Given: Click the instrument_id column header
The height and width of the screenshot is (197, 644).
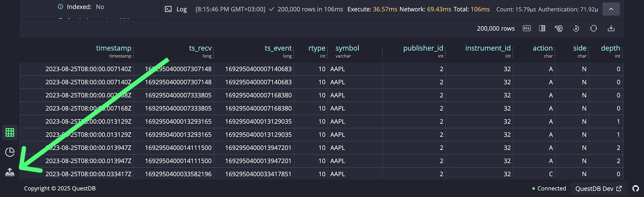Looking at the screenshot, I should (x=488, y=48).
